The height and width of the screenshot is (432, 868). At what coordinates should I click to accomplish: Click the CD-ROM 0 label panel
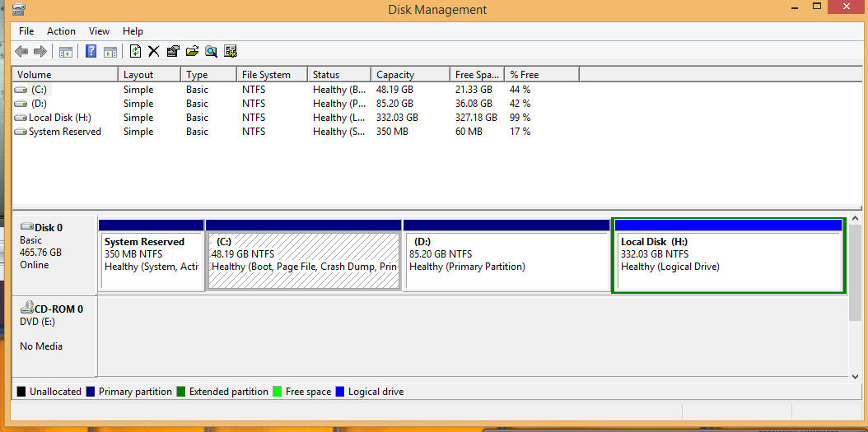coord(54,337)
